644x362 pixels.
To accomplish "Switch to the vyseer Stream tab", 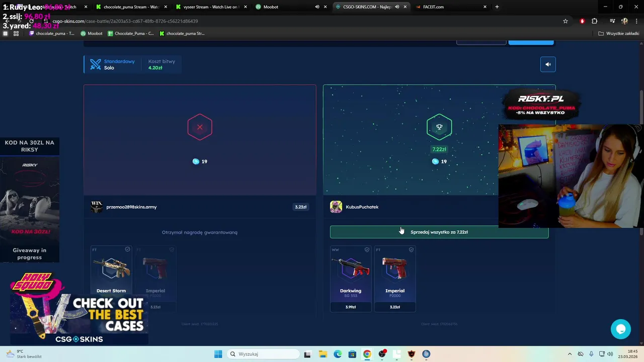I will pyautogui.click(x=211, y=7).
